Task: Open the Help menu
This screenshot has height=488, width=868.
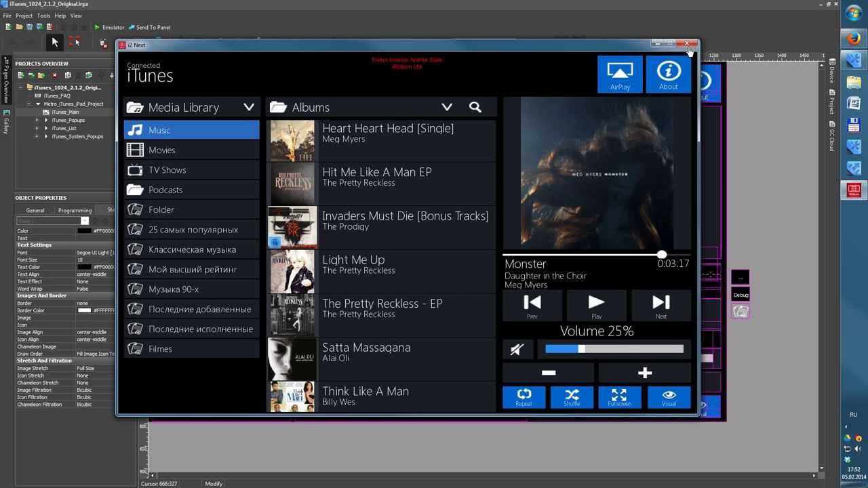Action: coord(60,16)
